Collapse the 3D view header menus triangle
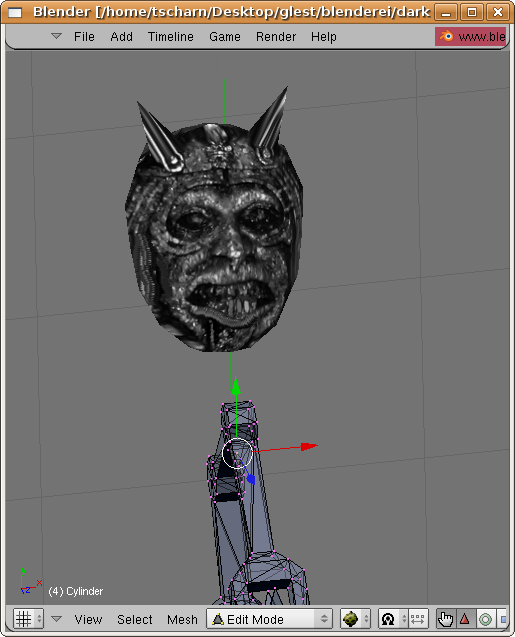 point(56,619)
